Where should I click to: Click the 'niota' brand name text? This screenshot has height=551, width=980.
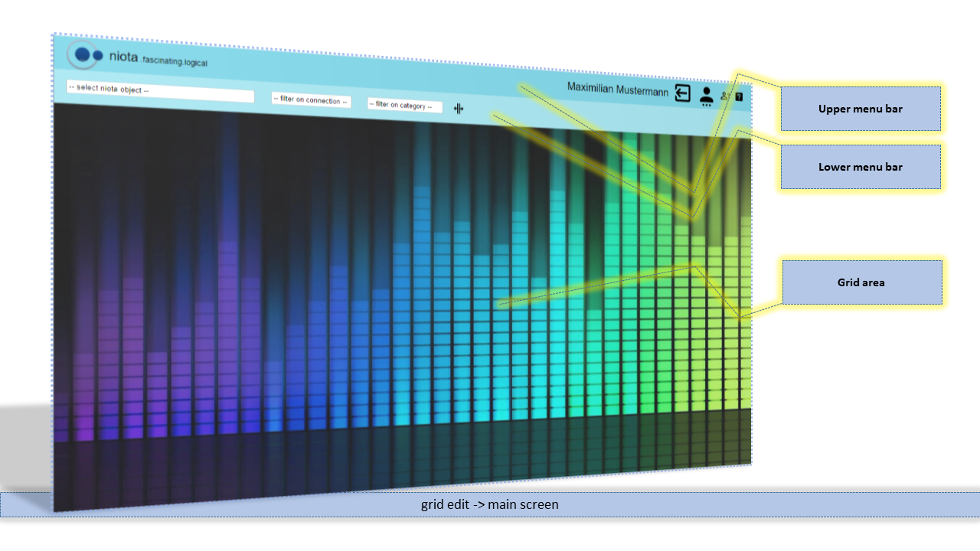pos(123,57)
